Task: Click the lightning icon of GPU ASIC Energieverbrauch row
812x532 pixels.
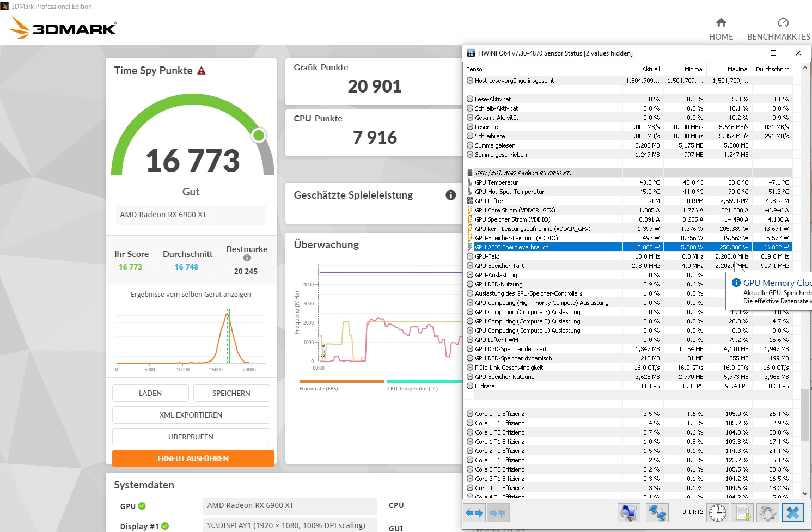Action: tap(470, 247)
